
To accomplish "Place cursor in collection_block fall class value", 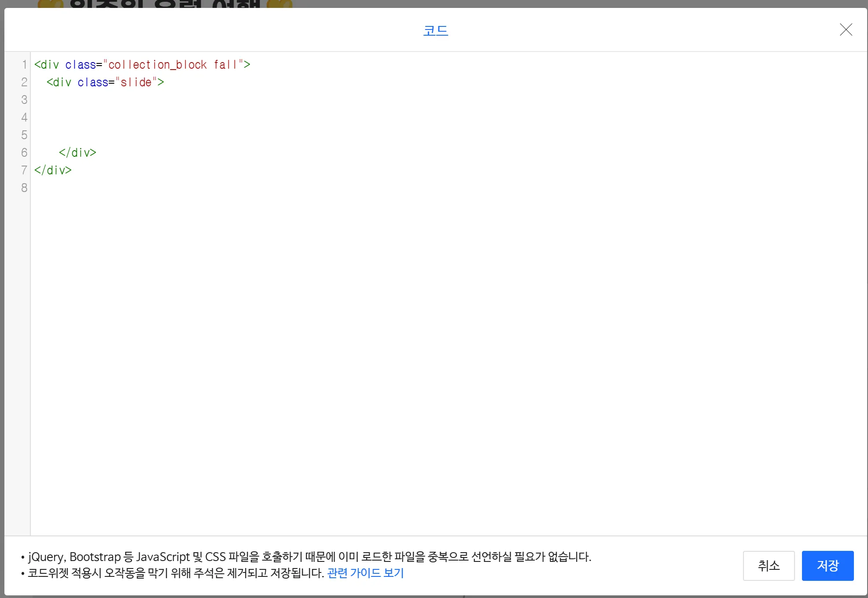I will 172,65.
